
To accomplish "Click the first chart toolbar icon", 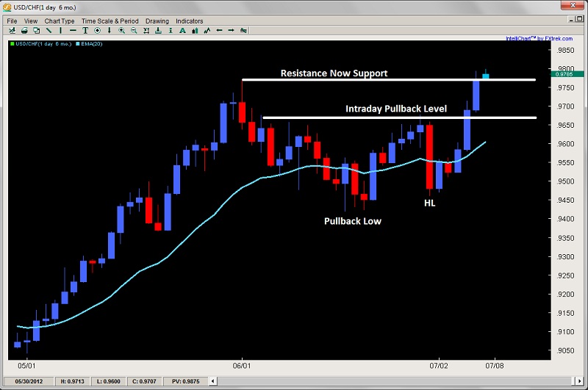I will click(12, 30).
